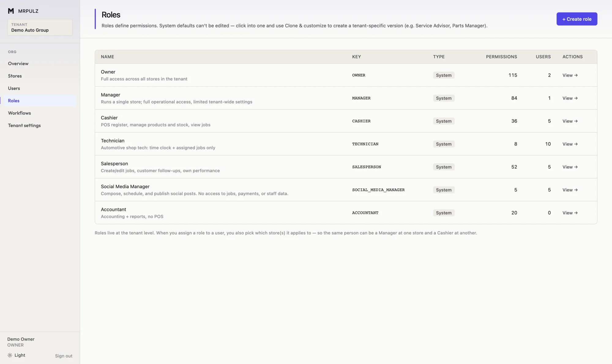Click 'Accounting + reports, no POS' description
The image size is (612, 364).
132,216
